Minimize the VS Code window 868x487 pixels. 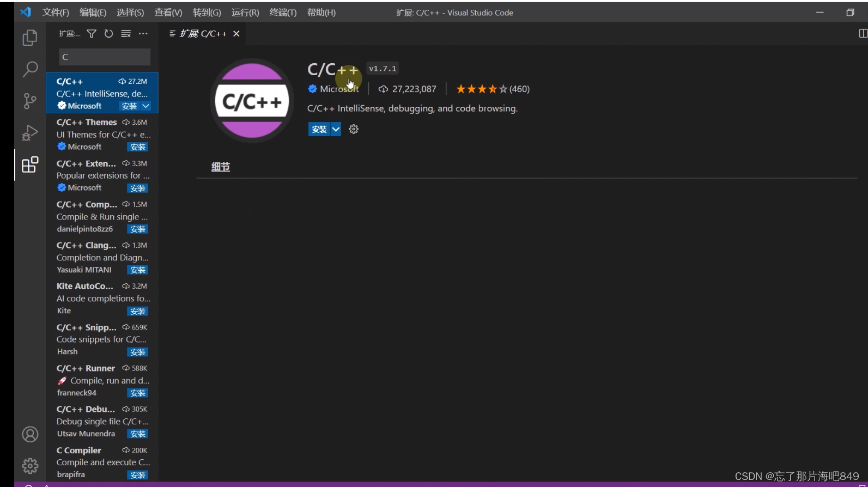[820, 12]
